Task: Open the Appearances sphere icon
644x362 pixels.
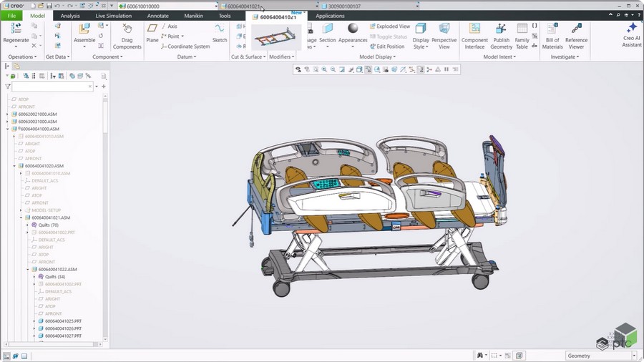Action: click(352, 28)
